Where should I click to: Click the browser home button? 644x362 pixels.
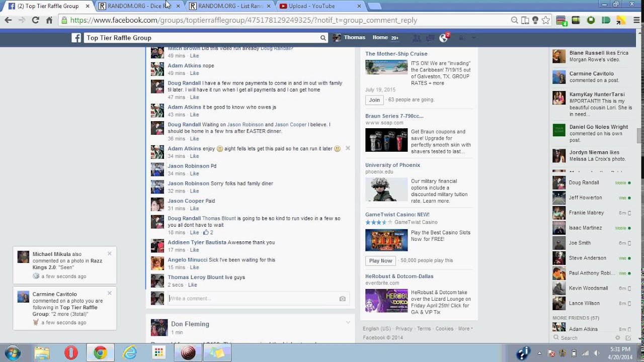click(49, 20)
